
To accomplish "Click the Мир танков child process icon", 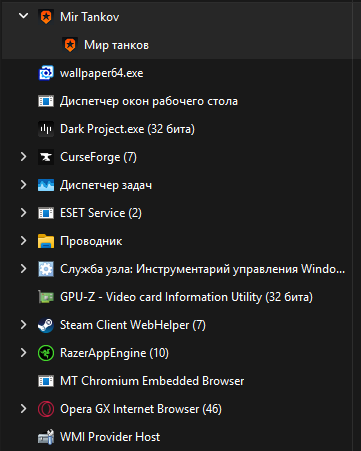I will [70, 45].
